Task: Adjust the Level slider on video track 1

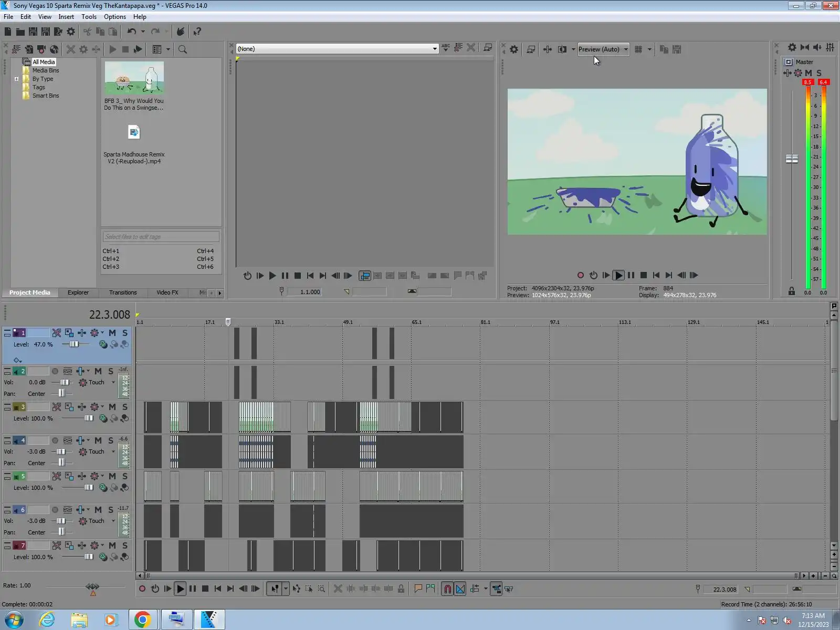Action: (x=73, y=344)
